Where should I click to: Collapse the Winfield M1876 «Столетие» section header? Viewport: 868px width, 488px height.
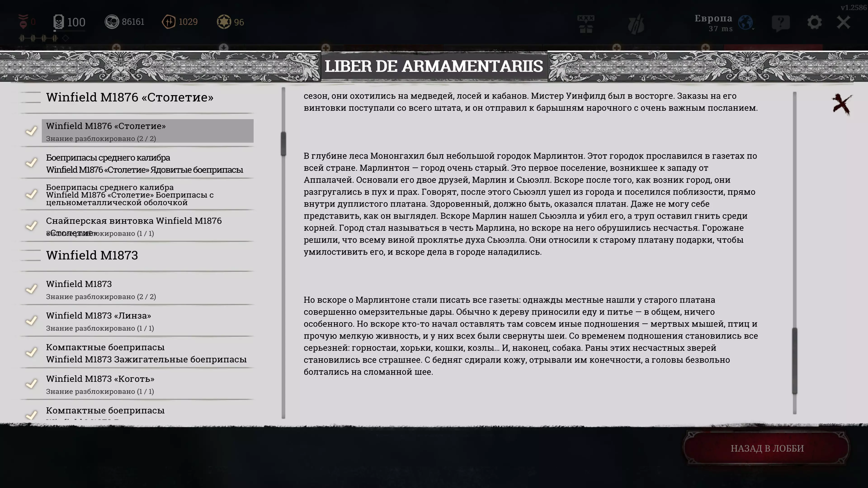tap(130, 97)
